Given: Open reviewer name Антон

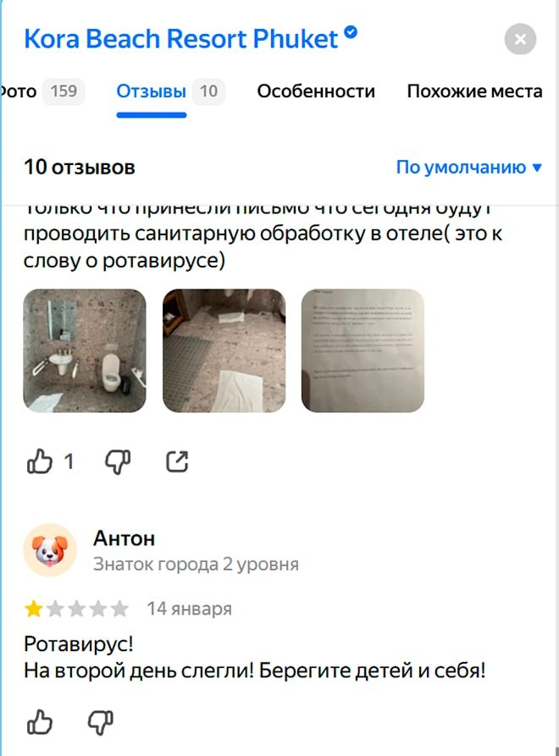Looking at the screenshot, I should click(x=124, y=538).
